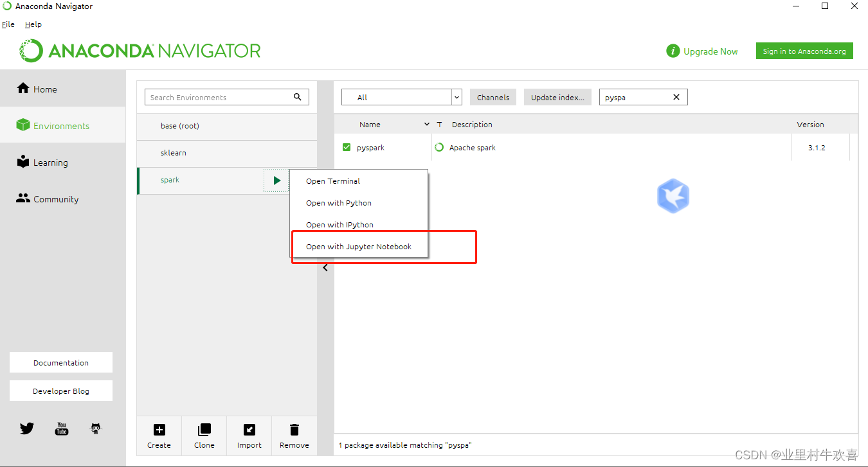Click the "1 package available" status text

click(405, 445)
